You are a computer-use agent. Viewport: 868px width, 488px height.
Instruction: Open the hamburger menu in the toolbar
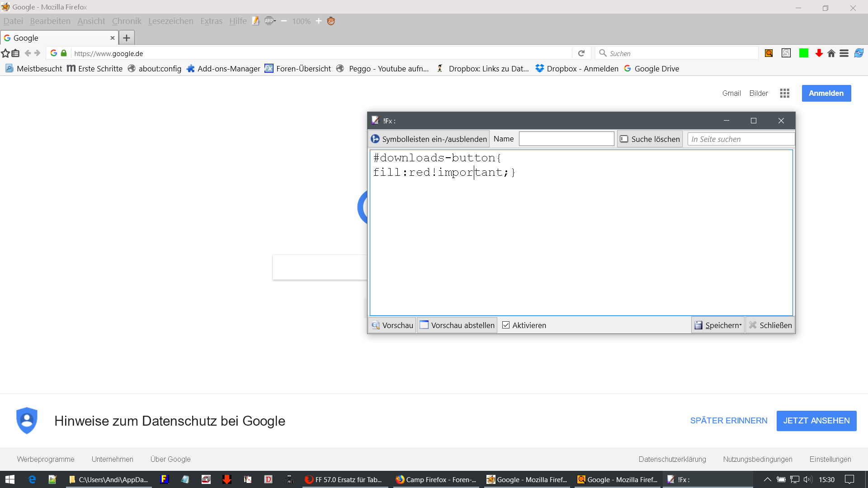click(844, 53)
